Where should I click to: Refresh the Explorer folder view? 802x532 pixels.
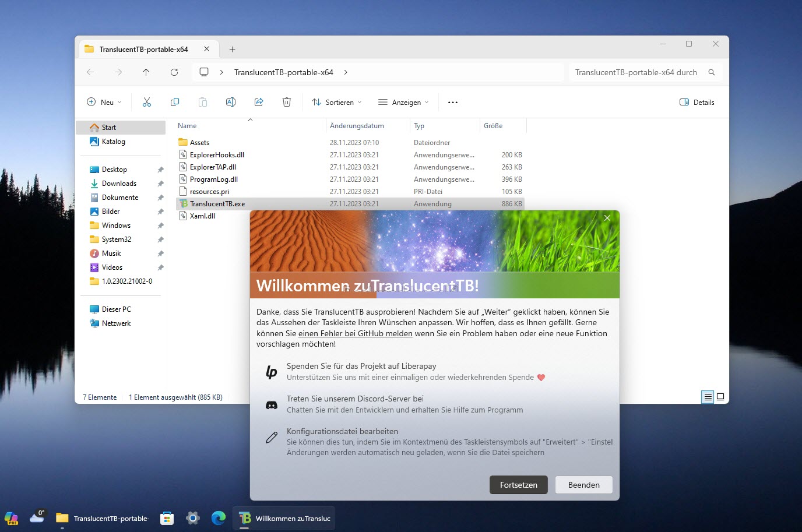click(x=174, y=72)
